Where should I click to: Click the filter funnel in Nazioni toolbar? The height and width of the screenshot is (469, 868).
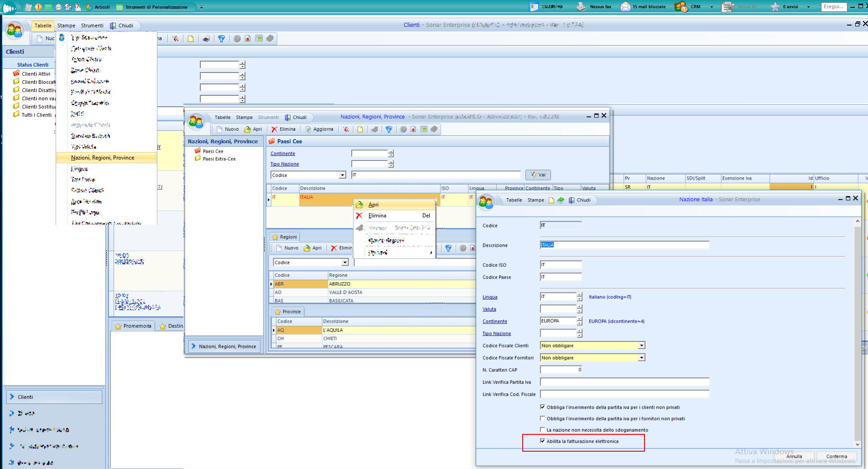click(389, 129)
